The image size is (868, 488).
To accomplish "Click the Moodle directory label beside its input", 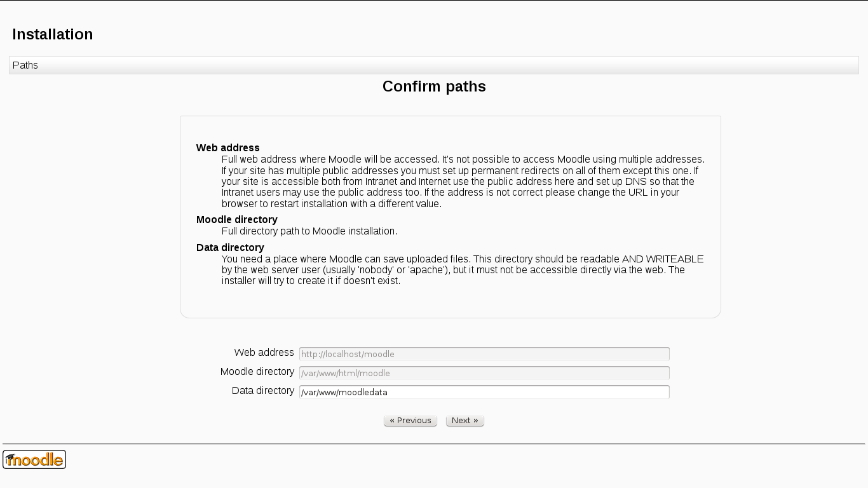I will [257, 372].
